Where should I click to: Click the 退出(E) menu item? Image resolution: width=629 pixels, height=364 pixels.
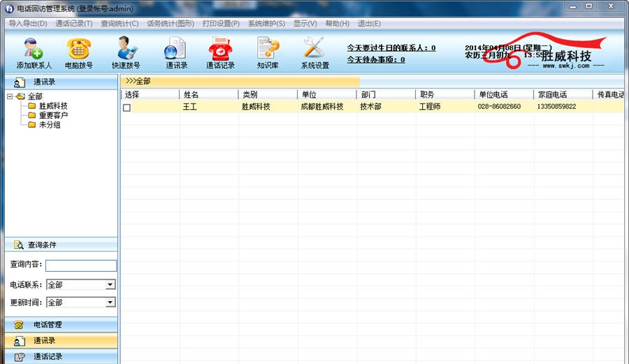(x=369, y=23)
